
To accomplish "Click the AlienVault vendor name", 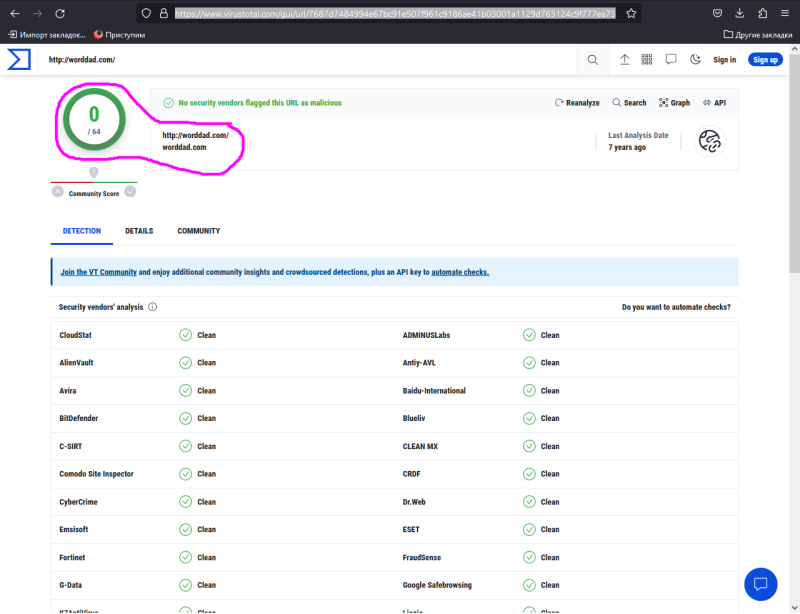I will coord(76,362).
